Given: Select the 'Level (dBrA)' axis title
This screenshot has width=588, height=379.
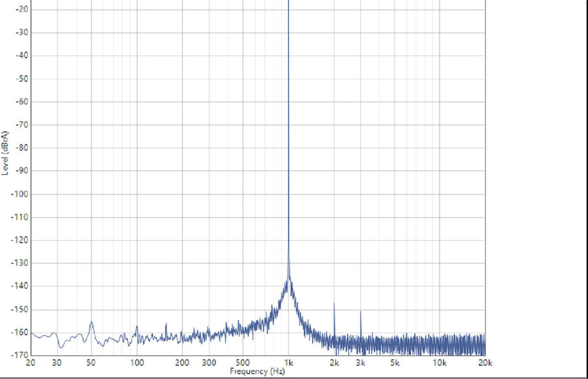Looking at the screenshot, I should tap(5, 153).
